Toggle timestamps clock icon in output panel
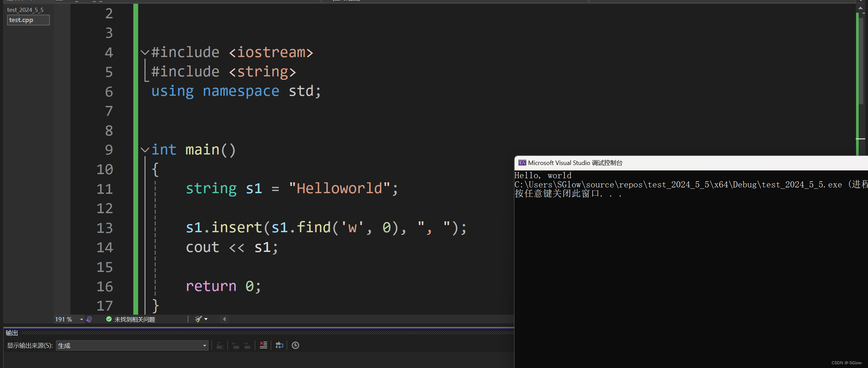868x368 pixels. [295, 345]
